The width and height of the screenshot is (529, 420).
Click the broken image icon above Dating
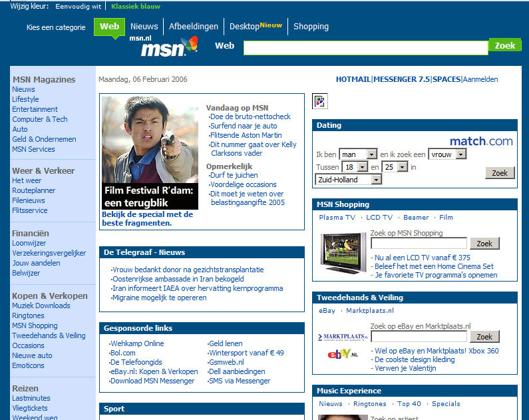pyautogui.click(x=320, y=101)
